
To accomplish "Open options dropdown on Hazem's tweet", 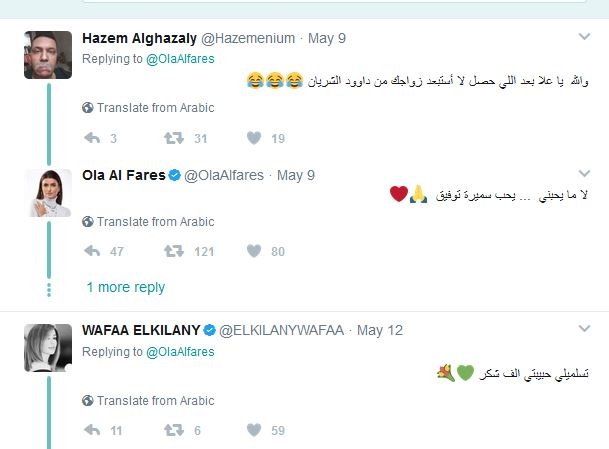I will tap(585, 37).
